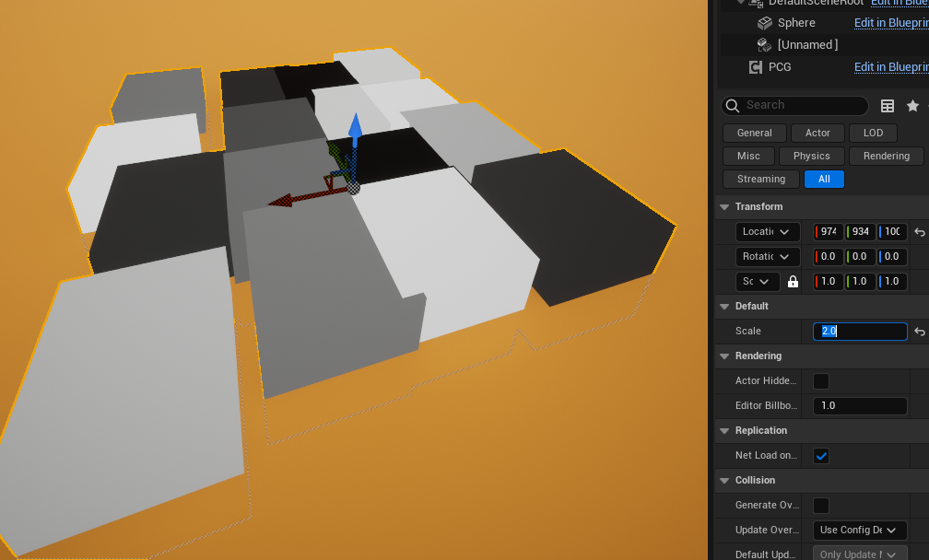Image resolution: width=929 pixels, height=560 pixels.
Task: Open the Only Update Movable dropdown
Action: pyautogui.click(x=860, y=554)
